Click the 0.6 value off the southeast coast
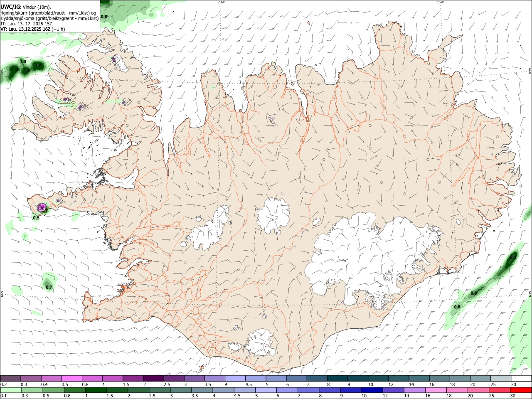532x399 pixels. [x=457, y=307]
